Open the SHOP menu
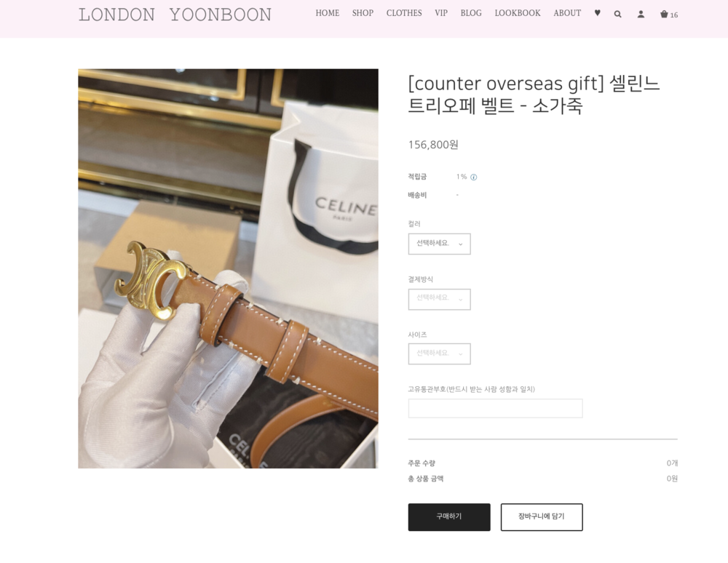 coord(363,13)
